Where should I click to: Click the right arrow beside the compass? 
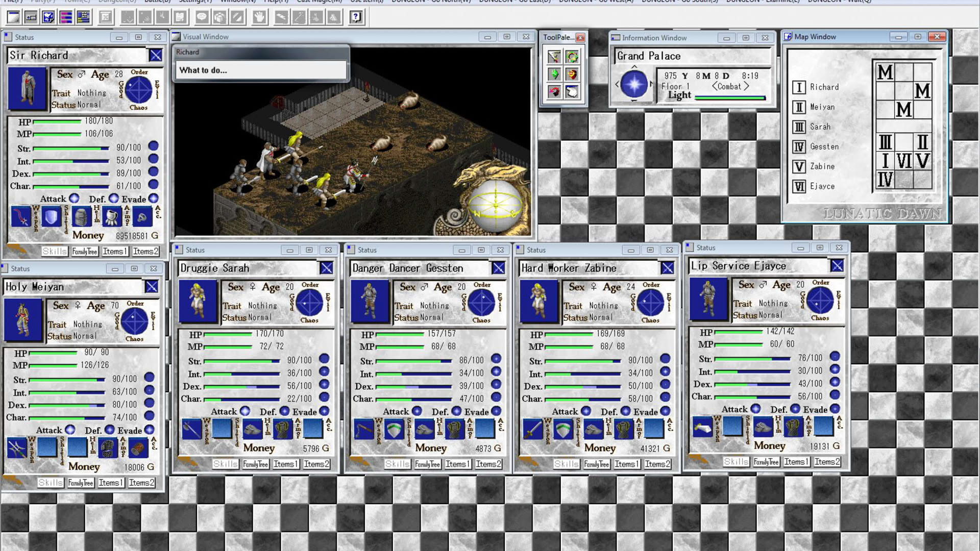point(651,84)
